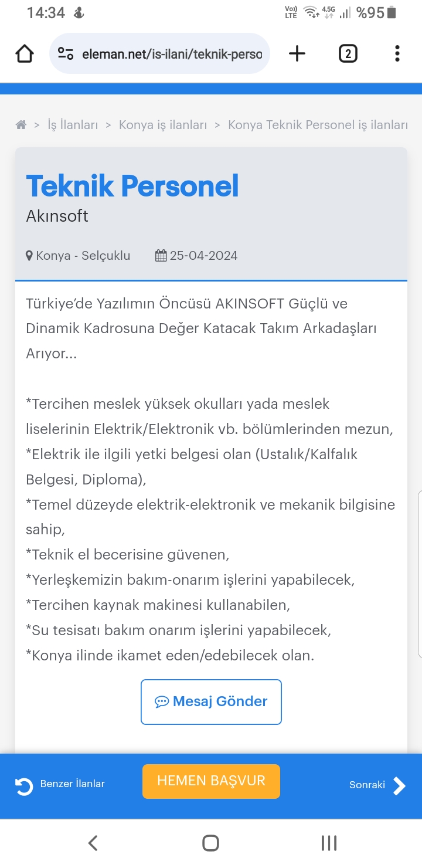Click the URL address bar field
The image size is (422, 868).
coord(171,54)
